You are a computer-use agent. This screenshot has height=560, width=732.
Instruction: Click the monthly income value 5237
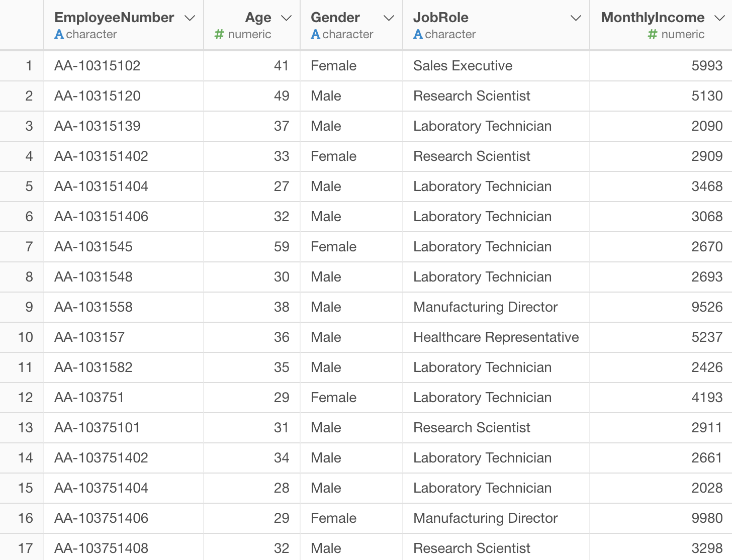pyautogui.click(x=707, y=337)
